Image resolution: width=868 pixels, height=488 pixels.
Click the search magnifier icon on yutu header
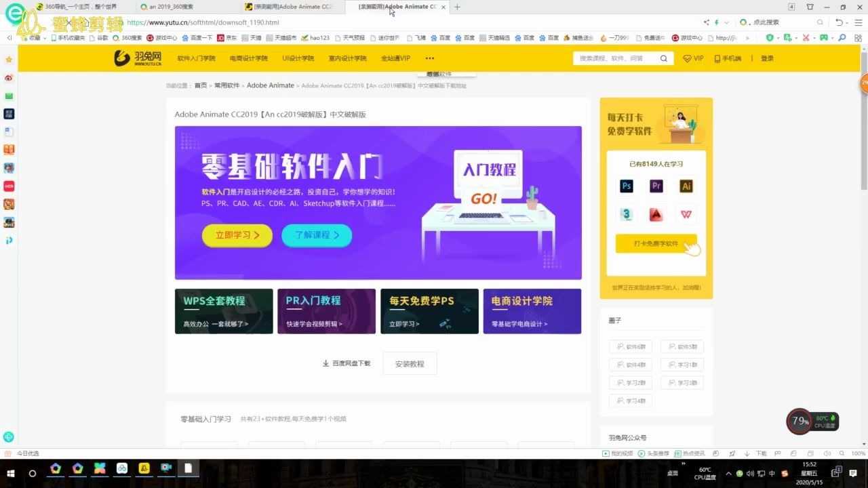click(x=664, y=59)
